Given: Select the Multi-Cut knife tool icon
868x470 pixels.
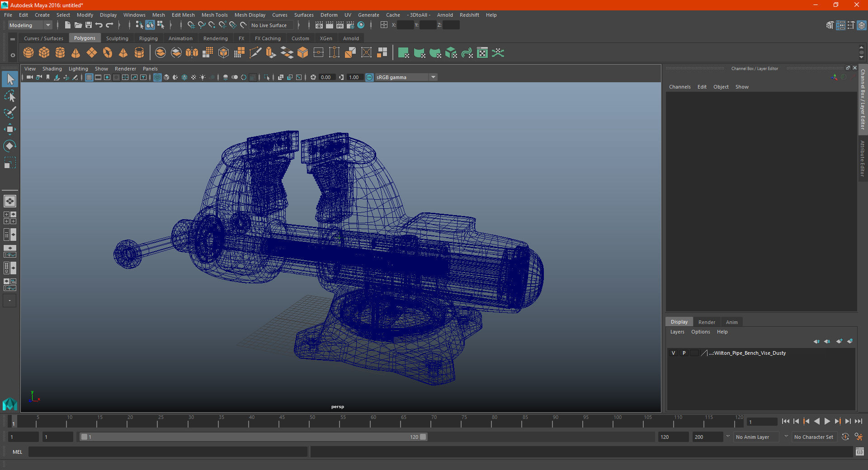Looking at the screenshot, I should [255, 53].
